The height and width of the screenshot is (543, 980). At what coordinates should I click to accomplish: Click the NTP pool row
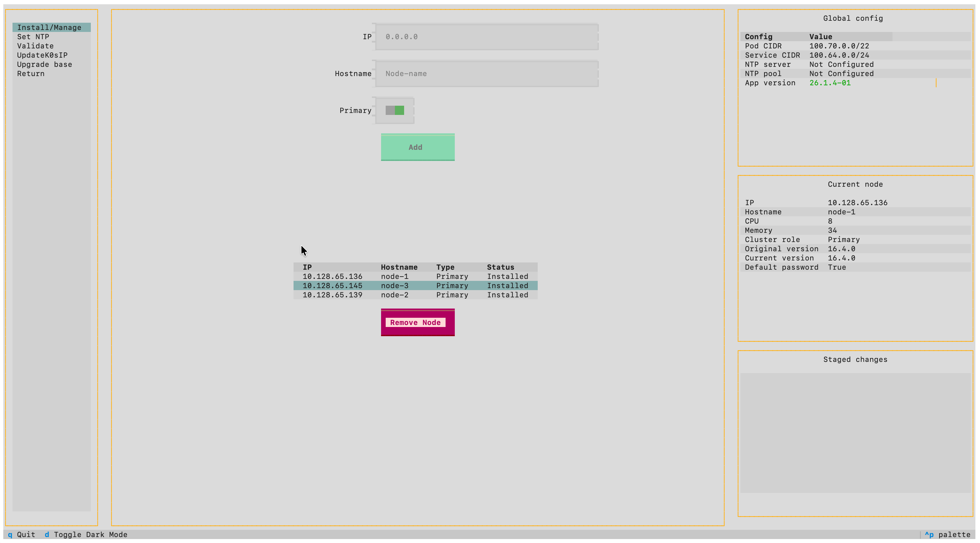(855, 73)
